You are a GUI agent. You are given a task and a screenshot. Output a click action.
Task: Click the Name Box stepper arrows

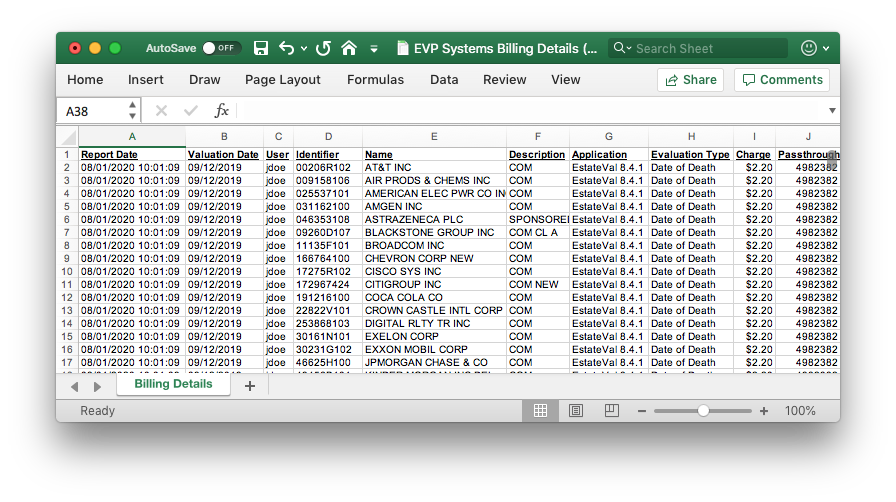tap(132, 111)
